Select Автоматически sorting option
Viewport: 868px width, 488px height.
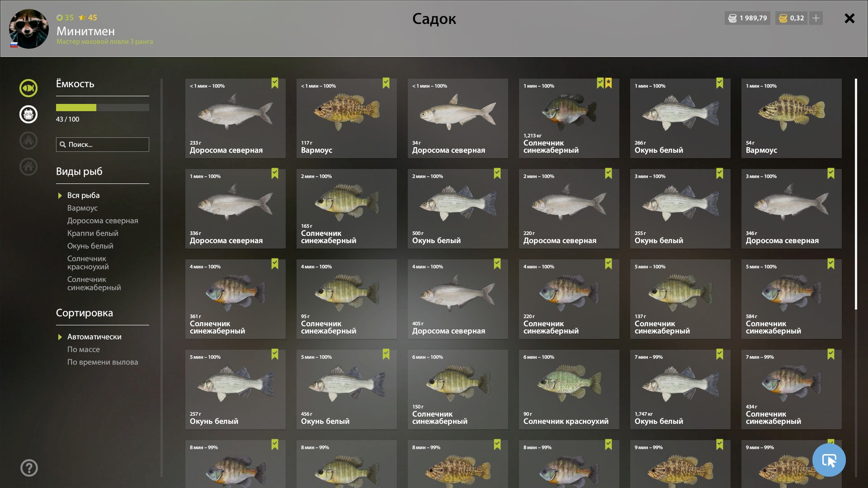(94, 337)
